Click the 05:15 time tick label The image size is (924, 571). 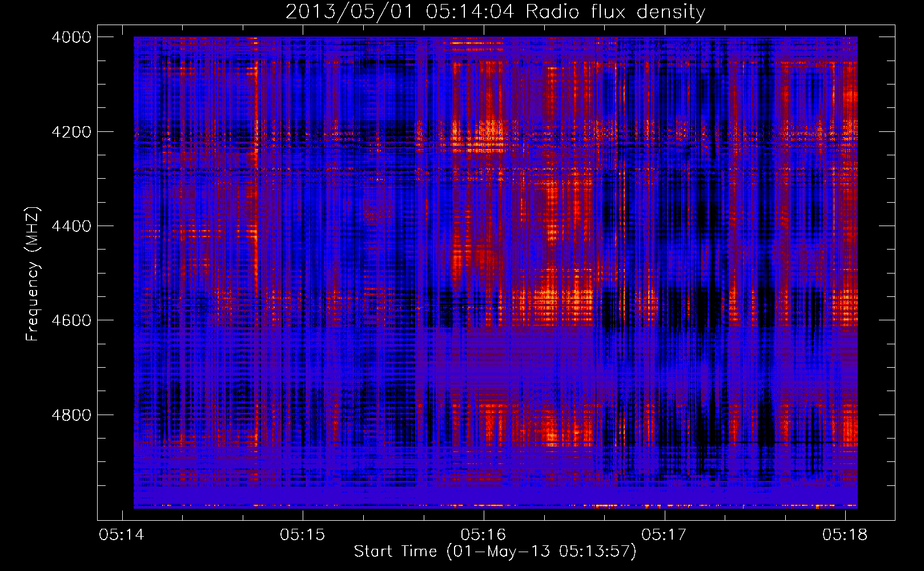point(303,535)
